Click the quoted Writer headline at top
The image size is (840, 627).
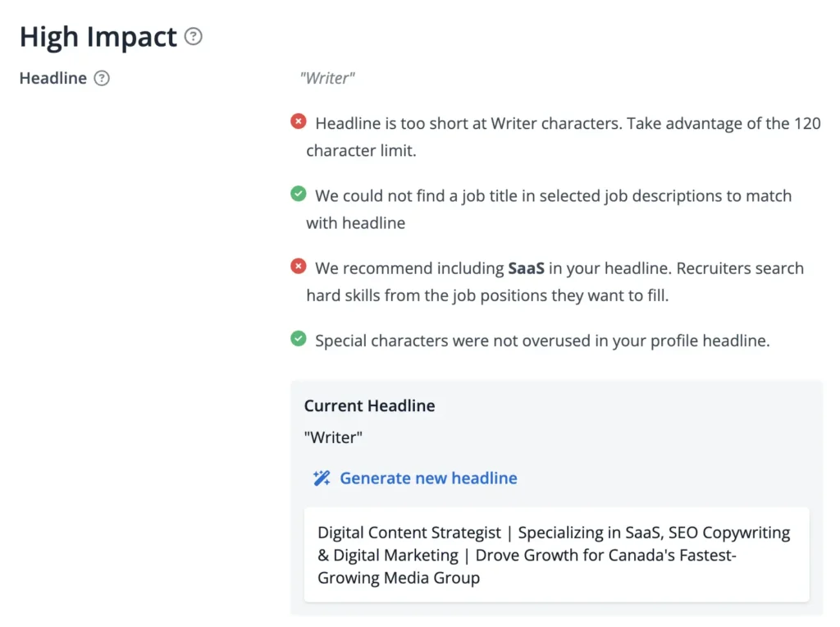(327, 78)
